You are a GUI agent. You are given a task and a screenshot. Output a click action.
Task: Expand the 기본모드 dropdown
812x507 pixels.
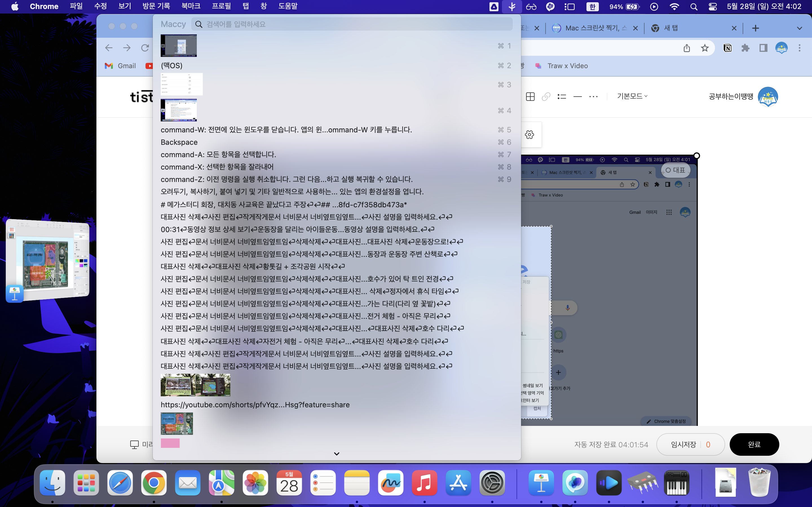pyautogui.click(x=632, y=96)
